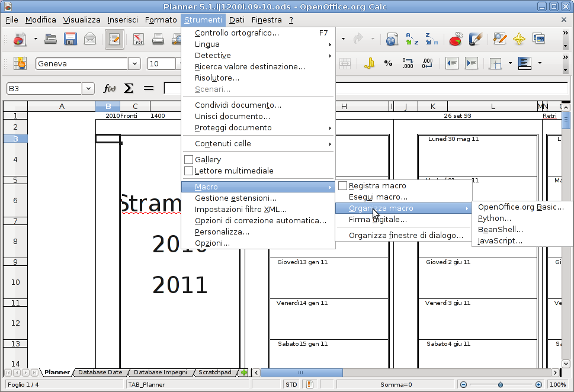Choose Python... in the Organizza macro submenu
Viewport: 574px width, 392px height.
(x=521, y=219)
